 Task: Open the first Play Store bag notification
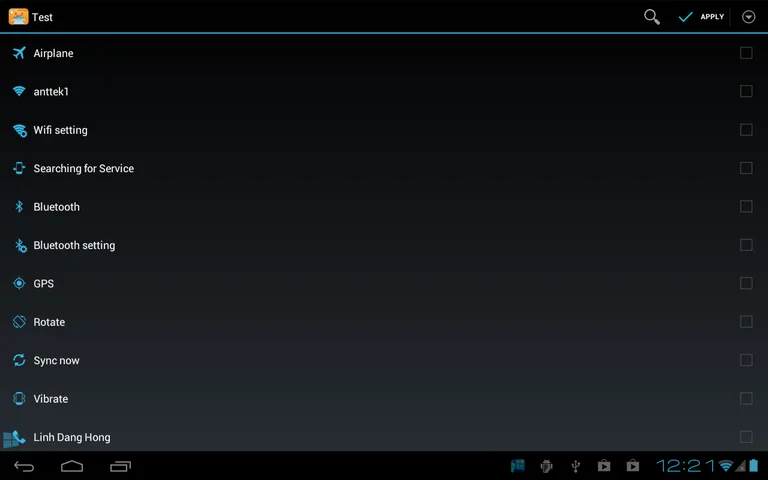click(x=604, y=465)
